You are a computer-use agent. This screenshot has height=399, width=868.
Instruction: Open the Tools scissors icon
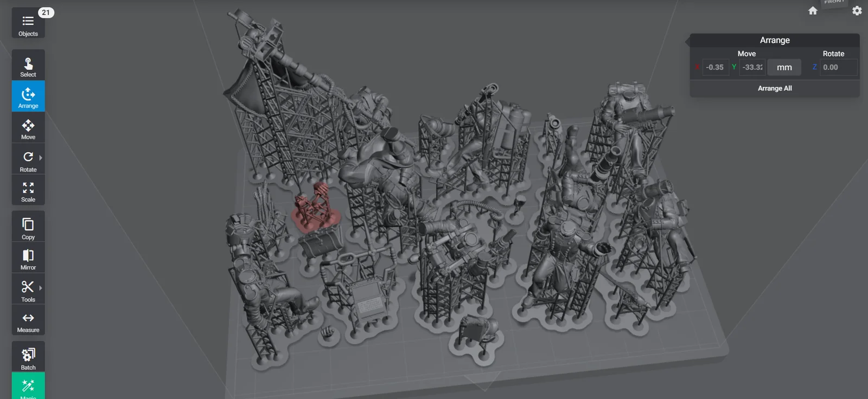click(x=28, y=287)
